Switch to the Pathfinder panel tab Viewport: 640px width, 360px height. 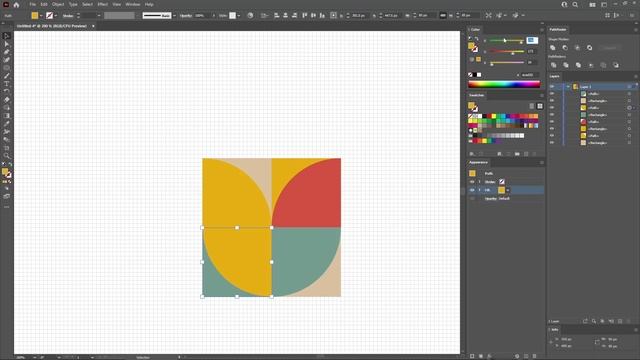[558, 29]
